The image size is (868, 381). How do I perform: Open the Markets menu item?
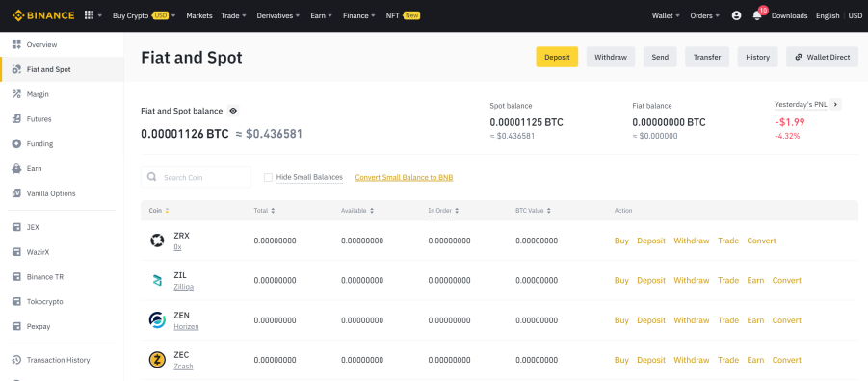point(199,15)
